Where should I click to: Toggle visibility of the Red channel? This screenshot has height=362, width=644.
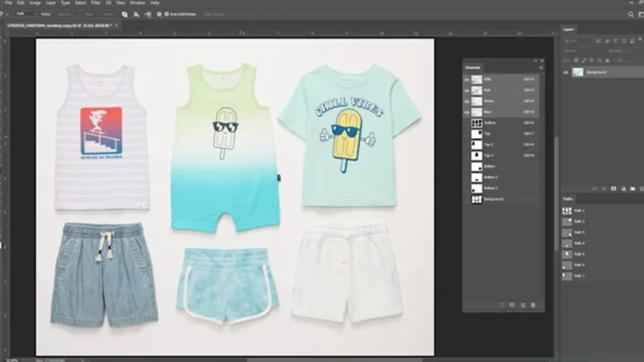(x=467, y=88)
